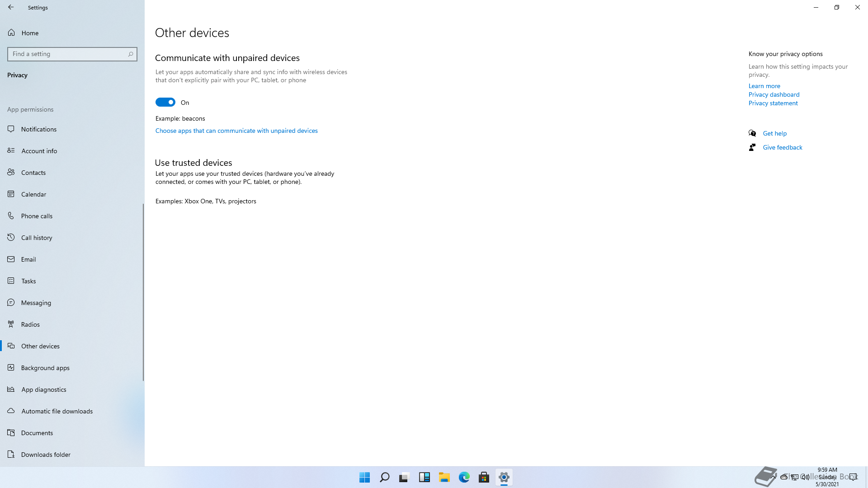Click the Settings back arrow
This screenshot has width=868, height=488.
pyautogui.click(x=11, y=7)
